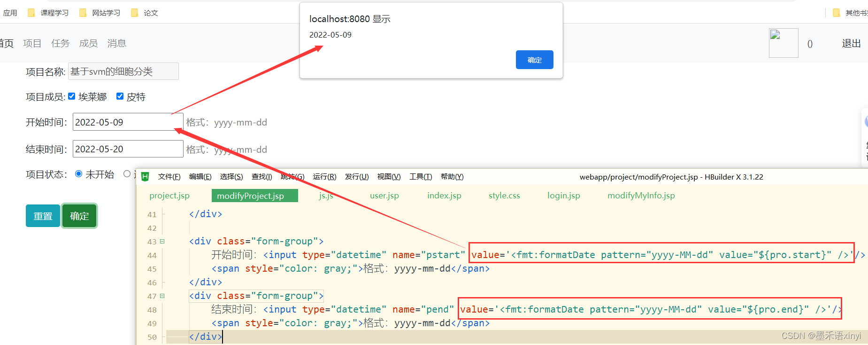This screenshot has height=345, width=868.
Task: Collapse the code fold at line 47
Action: point(162,296)
